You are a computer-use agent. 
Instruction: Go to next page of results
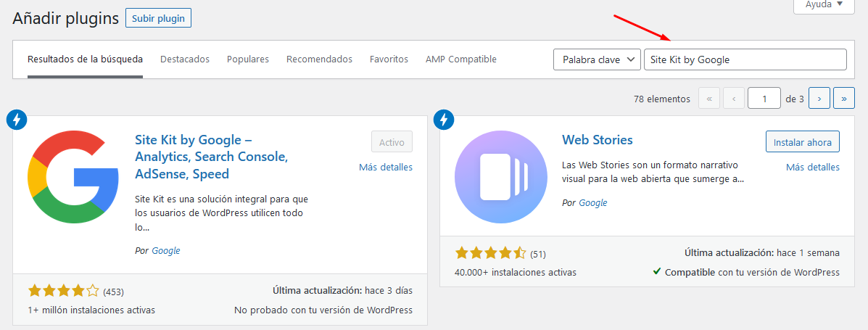tap(819, 99)
